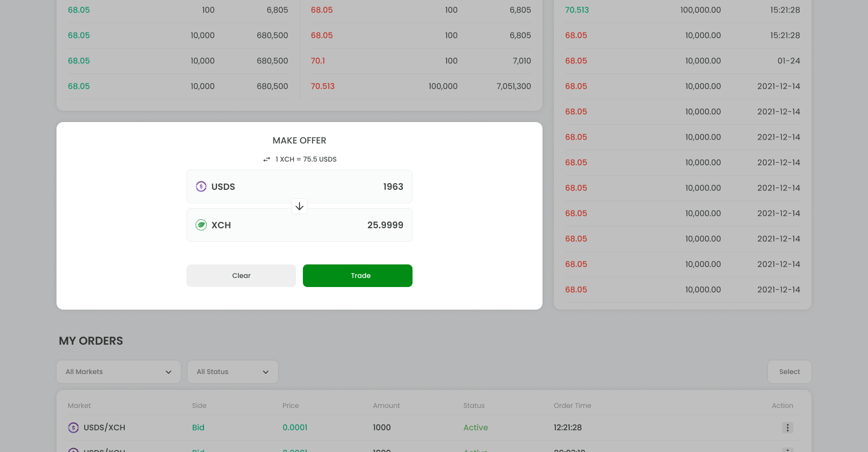This screenshot has width=868, height=452.
Task: Click the Bid side of 12:21:28 order
Action: pyautogui.click(x=198, y=428)
